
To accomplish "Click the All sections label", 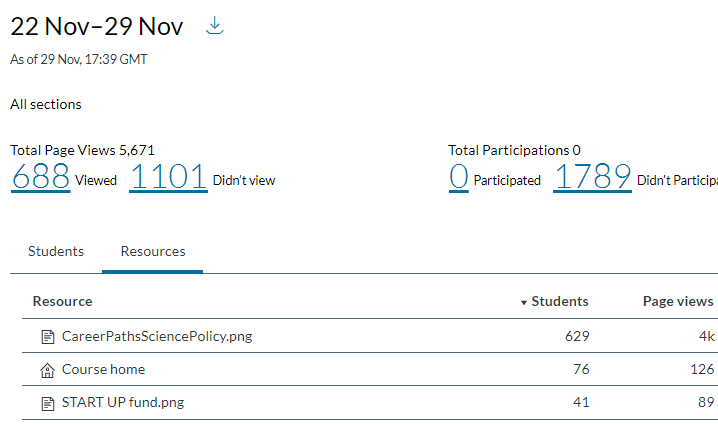I will coord(46,104).
